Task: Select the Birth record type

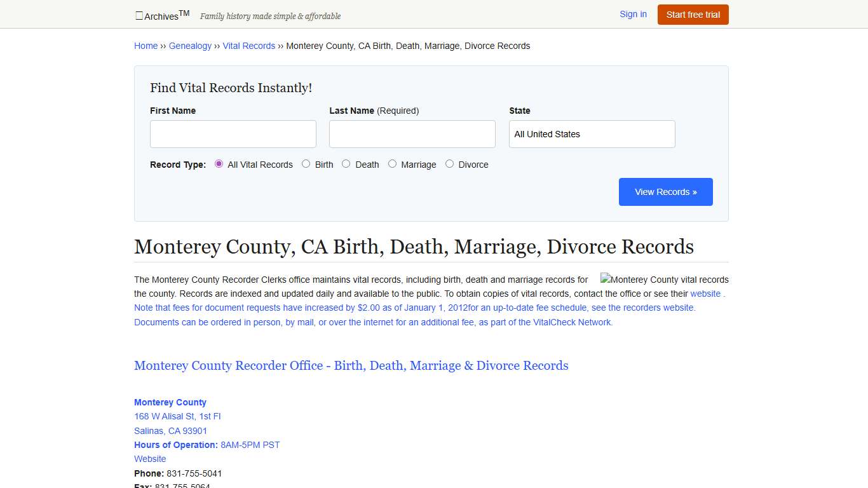Action: click(x=306, y=163)
